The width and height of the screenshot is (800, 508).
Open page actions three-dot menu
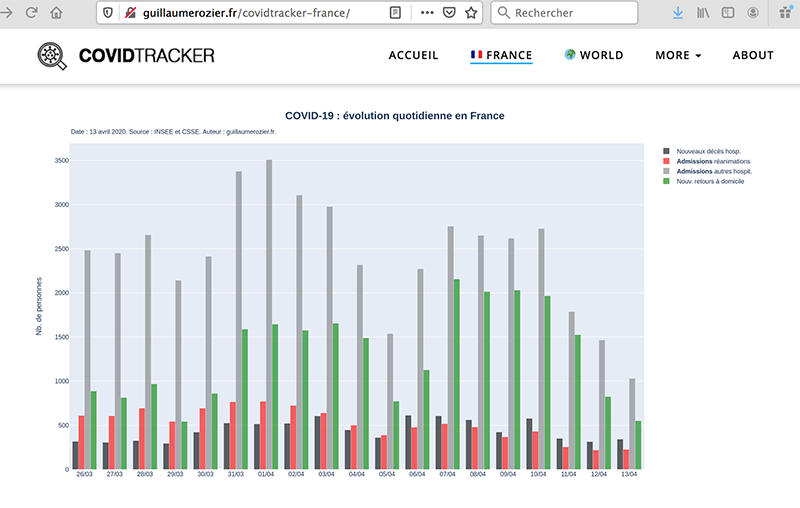point(427,13)
